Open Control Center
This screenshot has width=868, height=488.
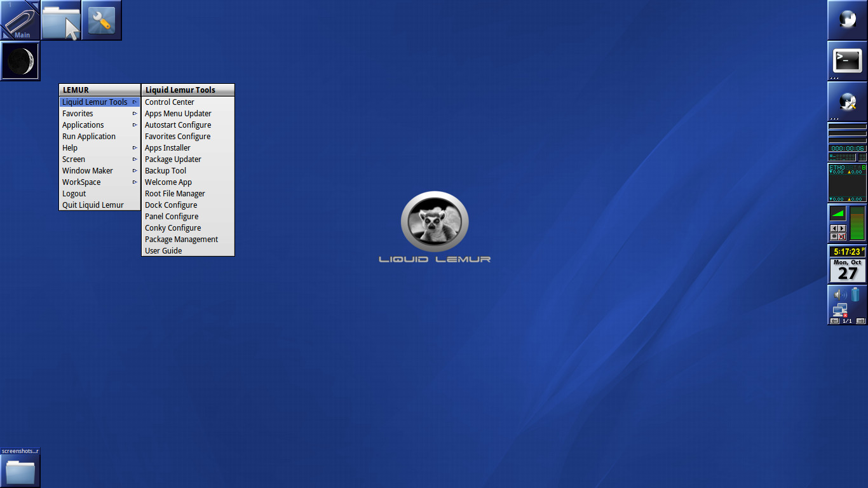pyautogui.click(x=188, y=102)
